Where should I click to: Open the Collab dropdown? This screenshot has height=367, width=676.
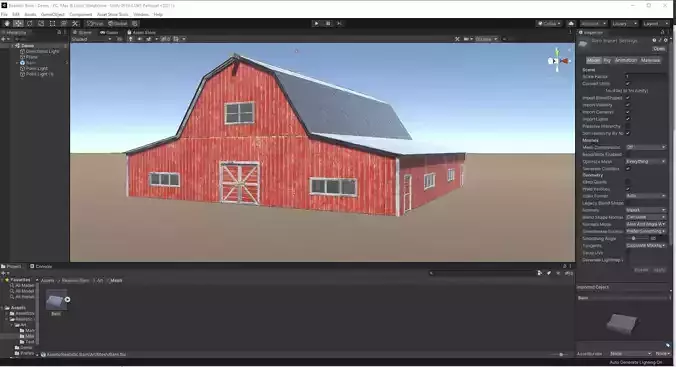549,23
